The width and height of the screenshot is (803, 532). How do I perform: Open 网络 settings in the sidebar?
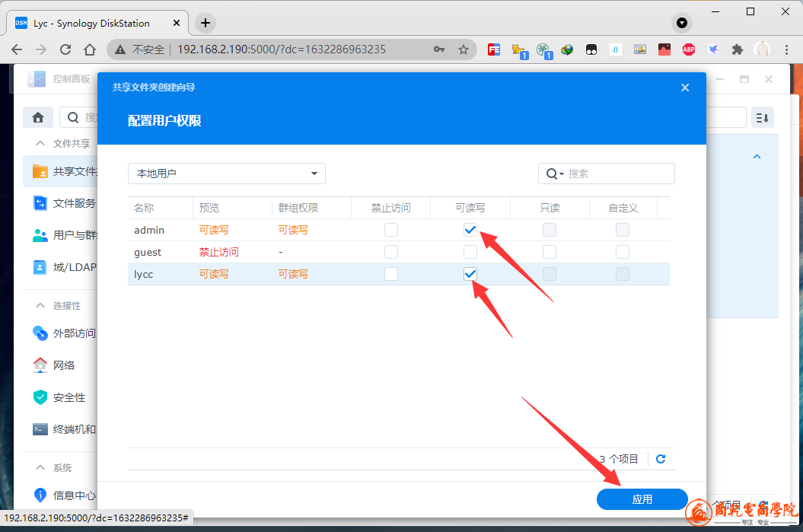point(64,365)
